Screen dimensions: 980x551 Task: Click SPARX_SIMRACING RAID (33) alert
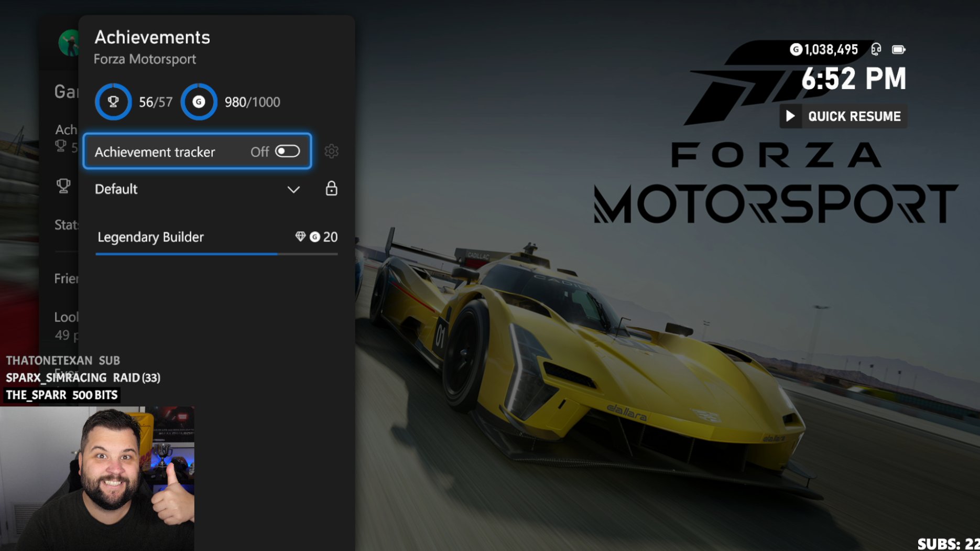coord(83,377)
